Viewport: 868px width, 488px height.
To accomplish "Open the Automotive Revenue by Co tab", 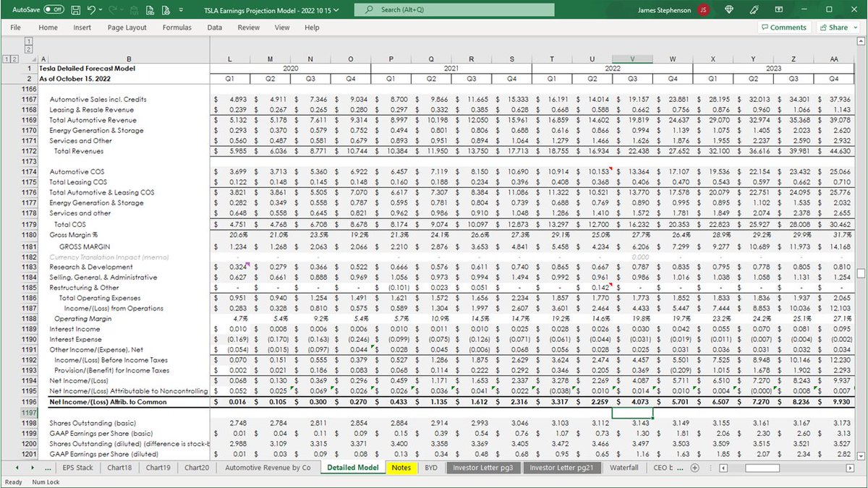I will point(268,468).
